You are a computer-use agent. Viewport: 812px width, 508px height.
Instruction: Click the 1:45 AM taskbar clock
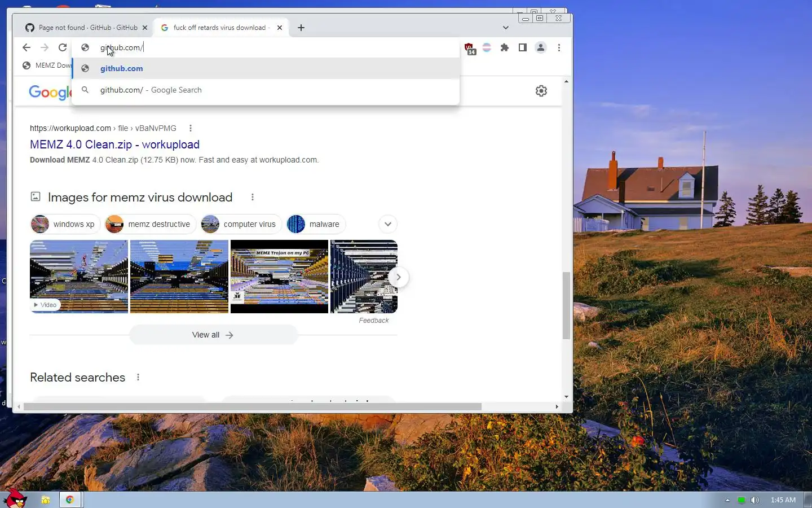click(x=783, y=500)
